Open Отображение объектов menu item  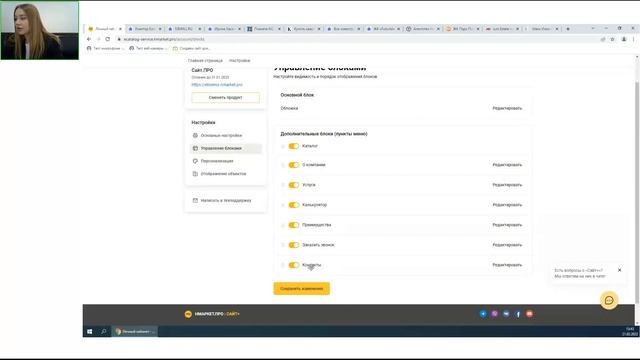[x=225, y=174]
